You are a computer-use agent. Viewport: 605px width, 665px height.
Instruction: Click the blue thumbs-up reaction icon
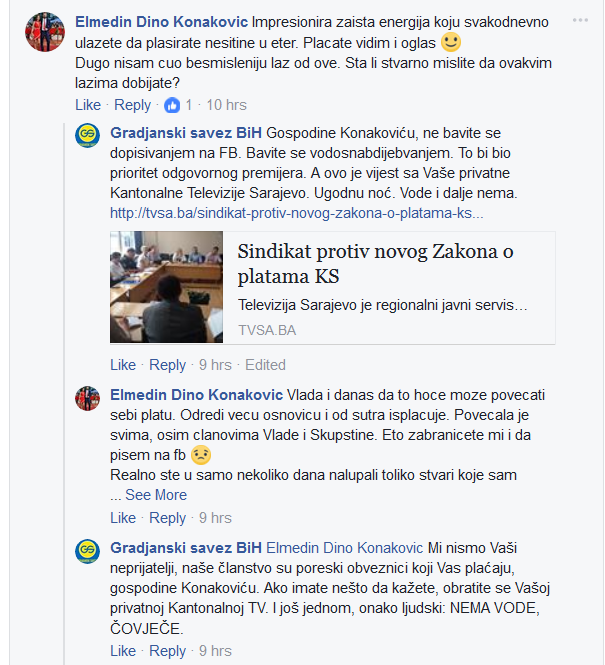tap(172, 105)
